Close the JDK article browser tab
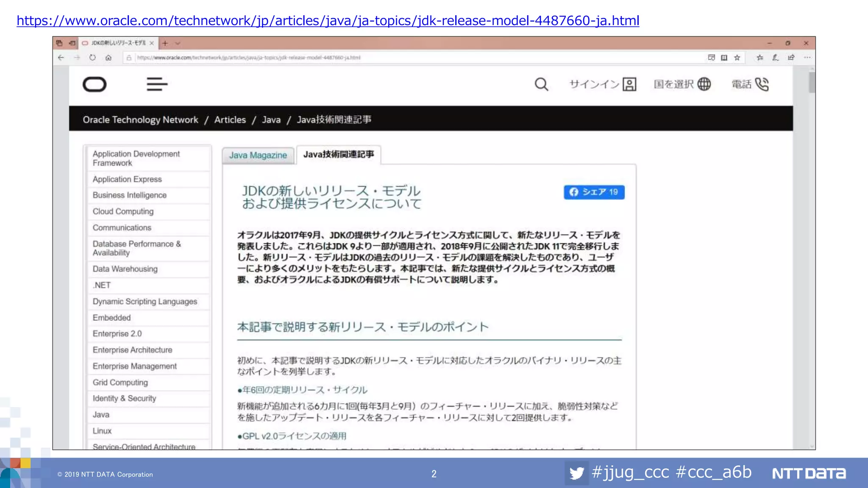Viewport: 868px width, 488px height. click(152, 43)
